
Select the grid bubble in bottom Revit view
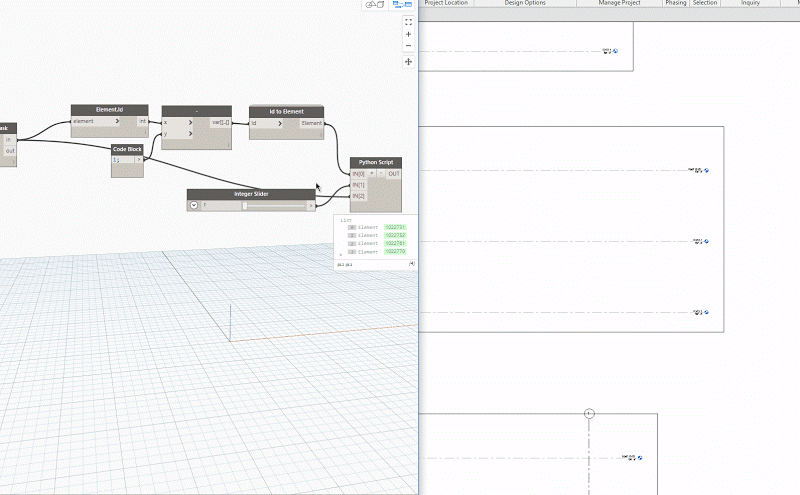pyautogui.click(x=589, y=413)
